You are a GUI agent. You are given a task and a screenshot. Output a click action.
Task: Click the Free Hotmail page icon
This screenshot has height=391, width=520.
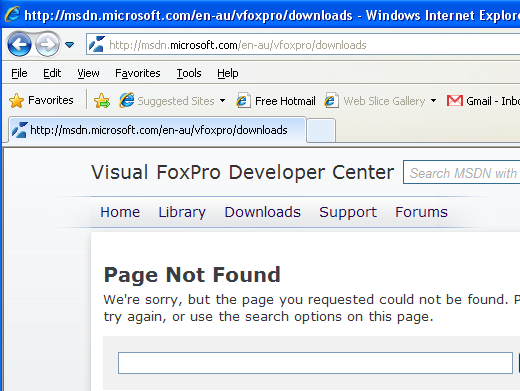(243, 100)
